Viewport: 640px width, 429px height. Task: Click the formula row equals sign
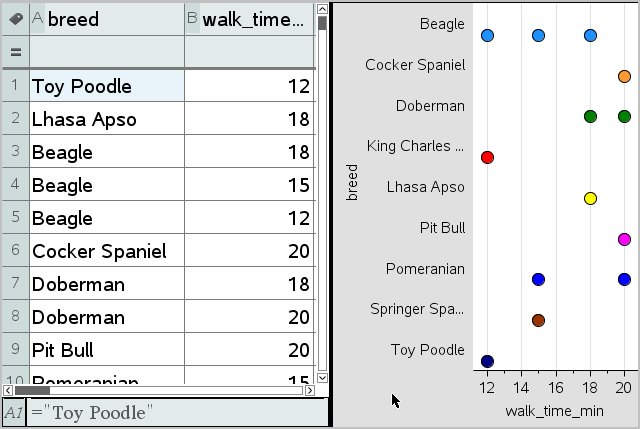[15, 52]
